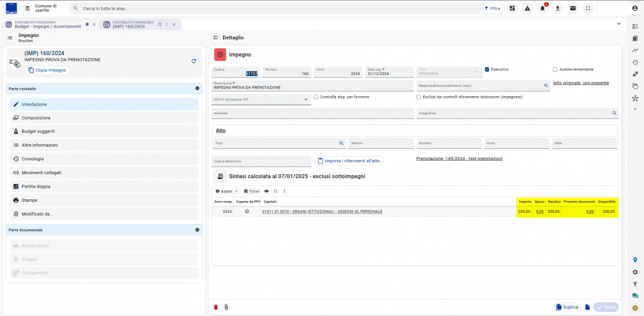Expand the tab list chevron at top right
This screenshot has height=316, width=644.
tap(619, 24)
